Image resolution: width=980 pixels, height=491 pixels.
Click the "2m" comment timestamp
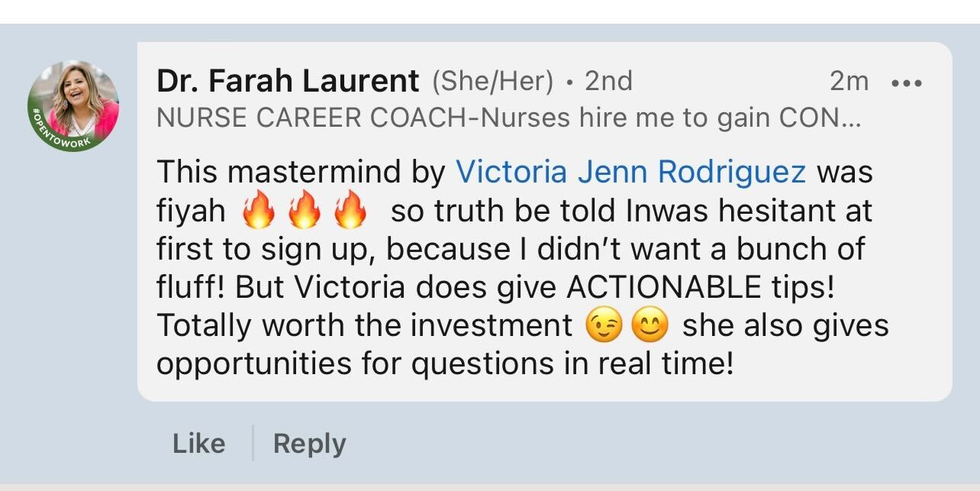[849, 81]
